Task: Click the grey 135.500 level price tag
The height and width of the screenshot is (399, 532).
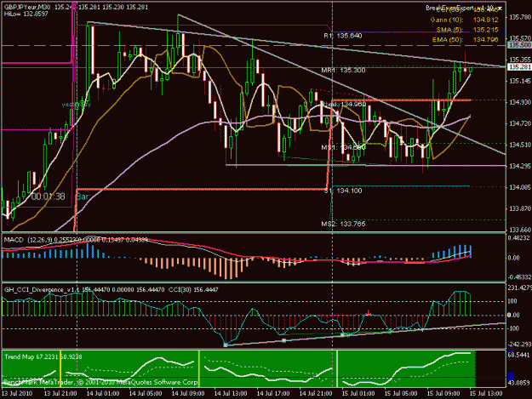Action: (x=519, y=45)
